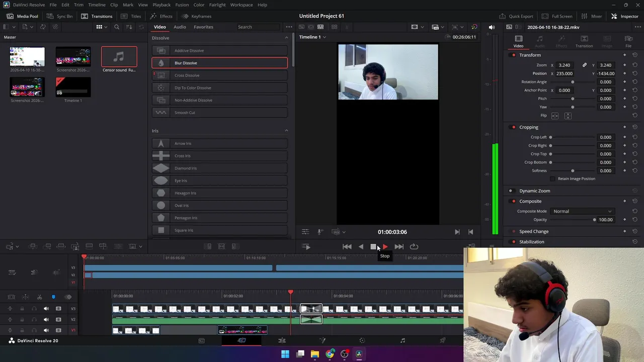Open the Media page

[x=201, y=341]
